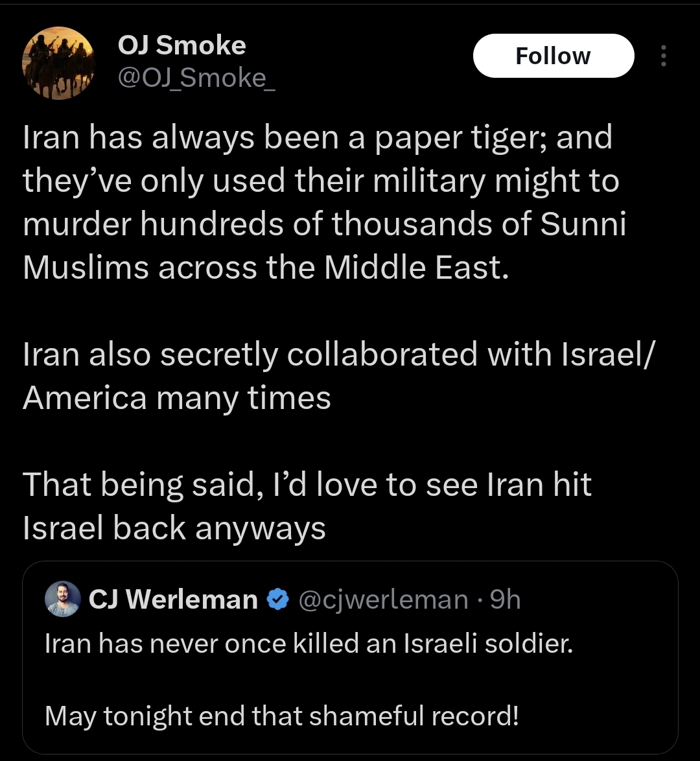
Task: Click the 'murder hundreds of thousands' line
Action: pos(324,224)
